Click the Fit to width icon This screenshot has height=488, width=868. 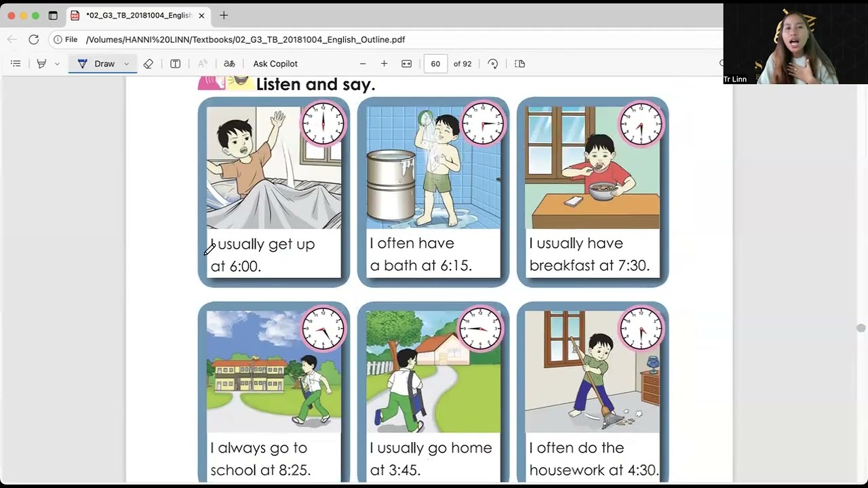click(x=406, y=64)
